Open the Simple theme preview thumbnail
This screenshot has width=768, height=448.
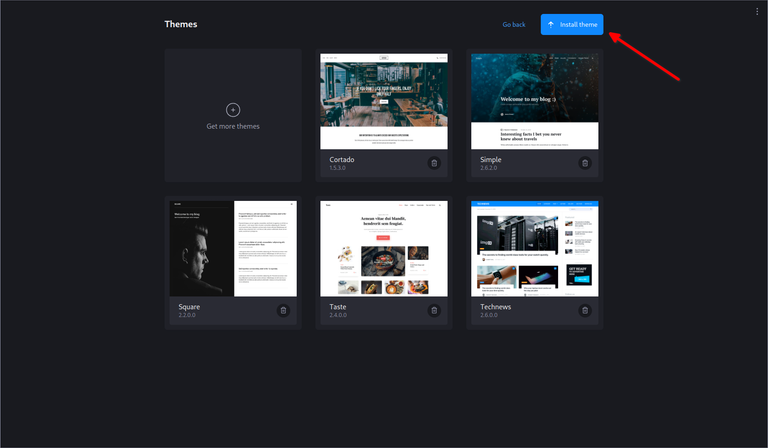535,101
